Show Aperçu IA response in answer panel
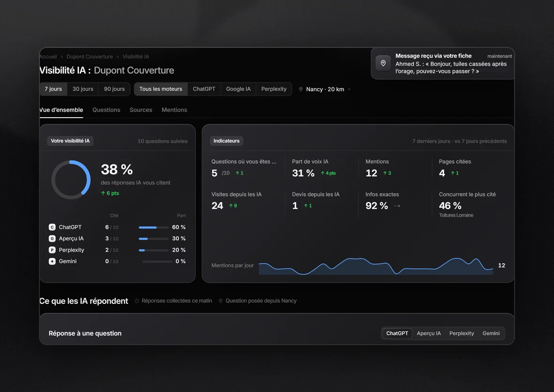 tap(429, 333)
